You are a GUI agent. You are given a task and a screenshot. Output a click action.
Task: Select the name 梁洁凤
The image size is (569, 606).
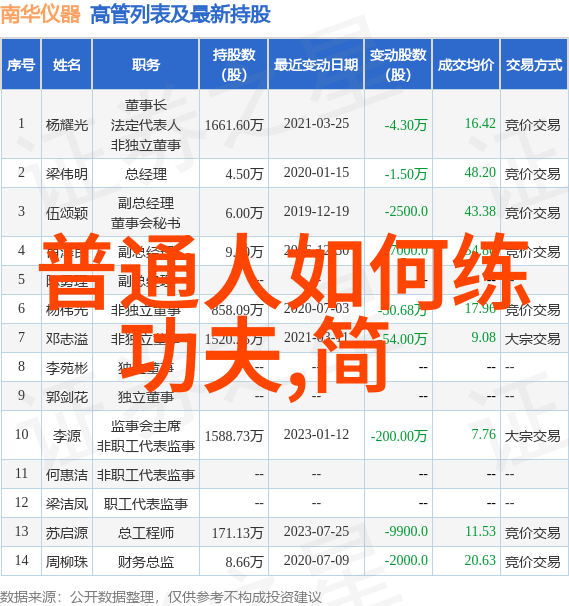point(67,504)
